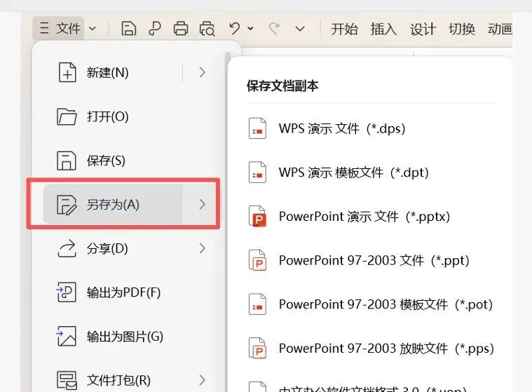
Task: Click the 文件打包 package icon
Action: (x=67, y=380)
